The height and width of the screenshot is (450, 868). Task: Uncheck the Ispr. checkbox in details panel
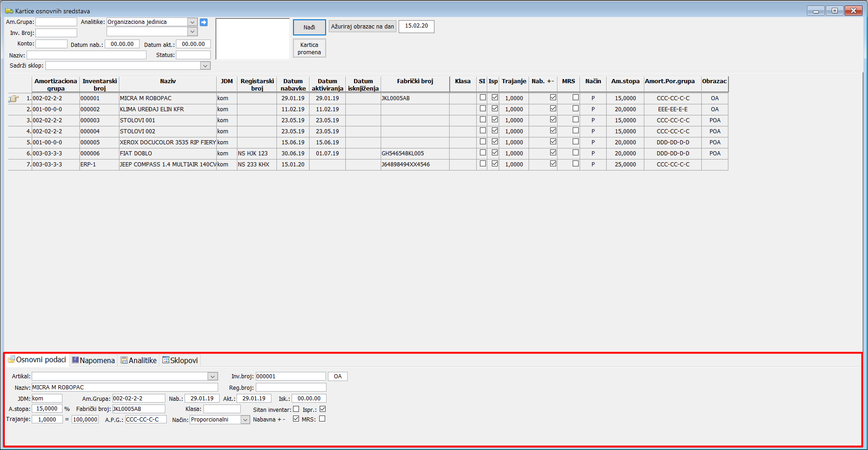pos(322,409)
